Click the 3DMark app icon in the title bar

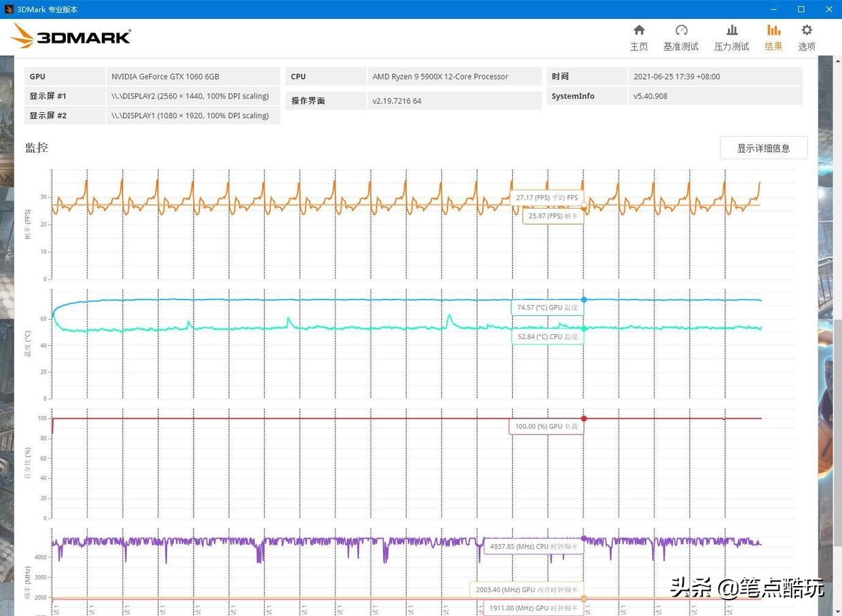(8, 10)
